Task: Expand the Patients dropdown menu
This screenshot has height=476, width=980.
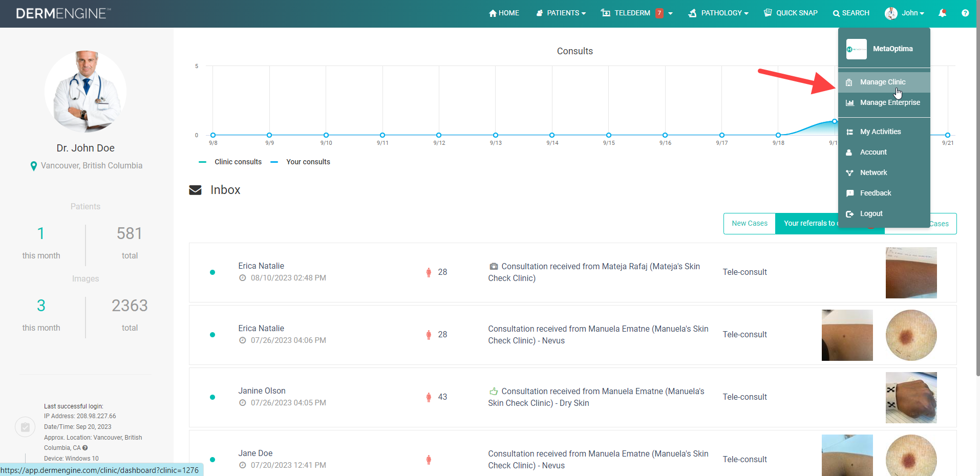Action: pos(561,13)
